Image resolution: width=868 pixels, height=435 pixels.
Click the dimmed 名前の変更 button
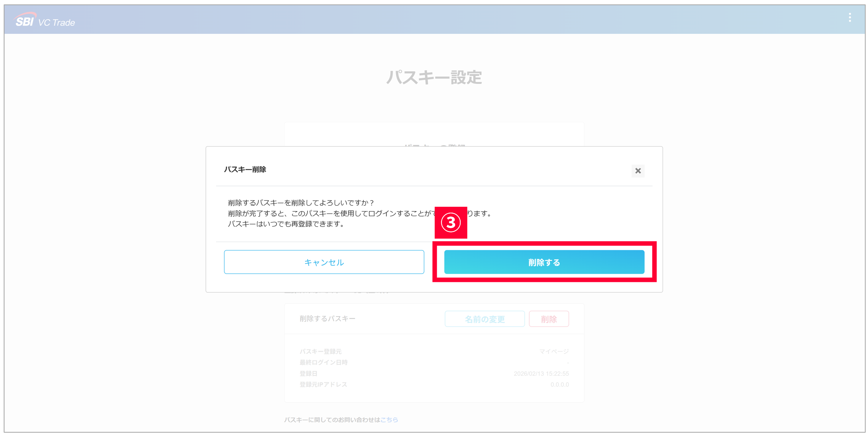[x=484, y=319]
